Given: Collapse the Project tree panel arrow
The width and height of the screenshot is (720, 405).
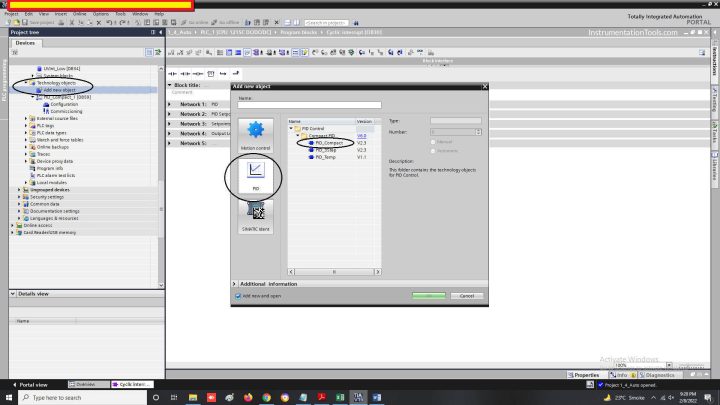Looking at the screenshot, I should pyautogui.click(x=160, y=33).
